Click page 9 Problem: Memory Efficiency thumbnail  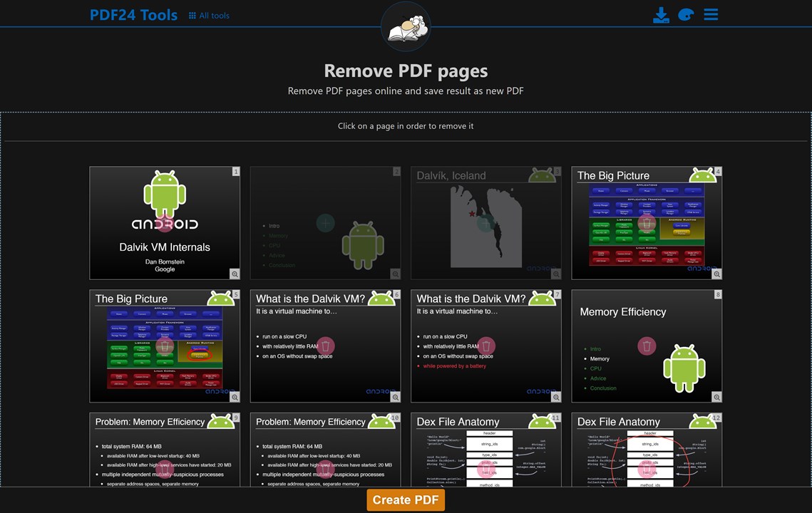(165, 450)
